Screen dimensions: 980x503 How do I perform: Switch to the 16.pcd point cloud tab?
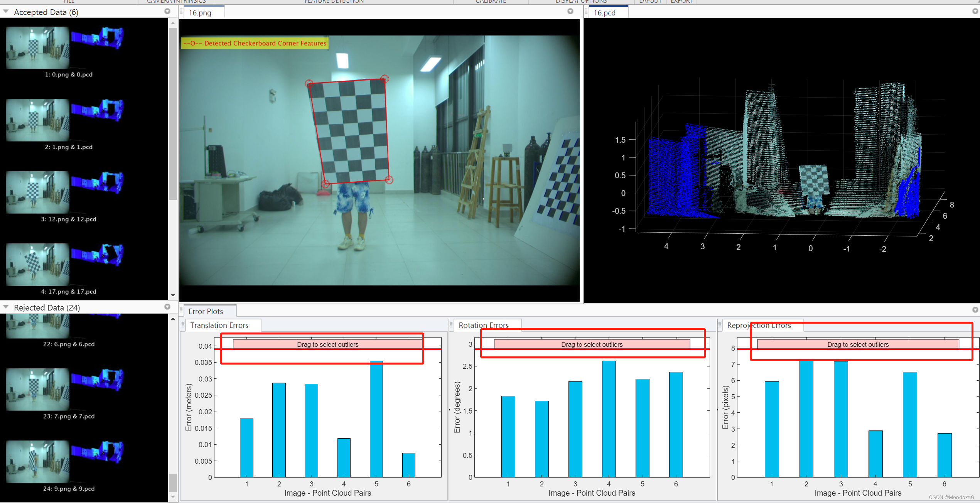(x=604, y=13)
